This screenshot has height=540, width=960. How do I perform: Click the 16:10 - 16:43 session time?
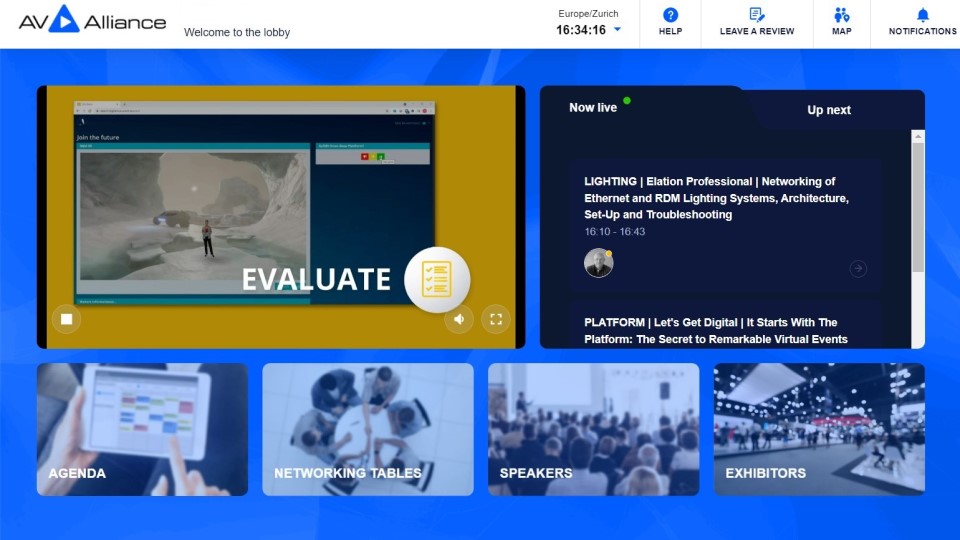[614, 231]
